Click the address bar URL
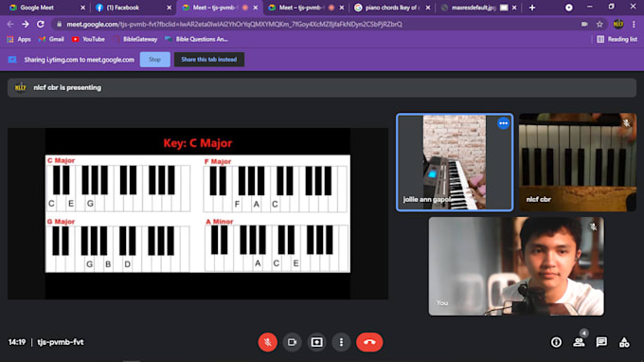Screen dimensions: 644x362 234,25
